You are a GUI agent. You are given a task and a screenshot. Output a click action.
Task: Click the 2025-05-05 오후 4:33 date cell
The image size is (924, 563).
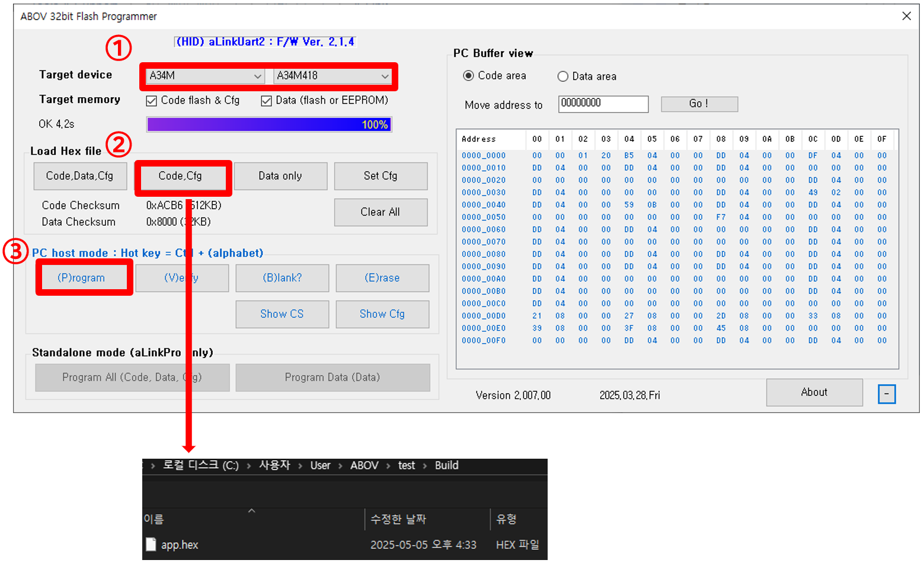pyautogui.click(x=423, y=545)
